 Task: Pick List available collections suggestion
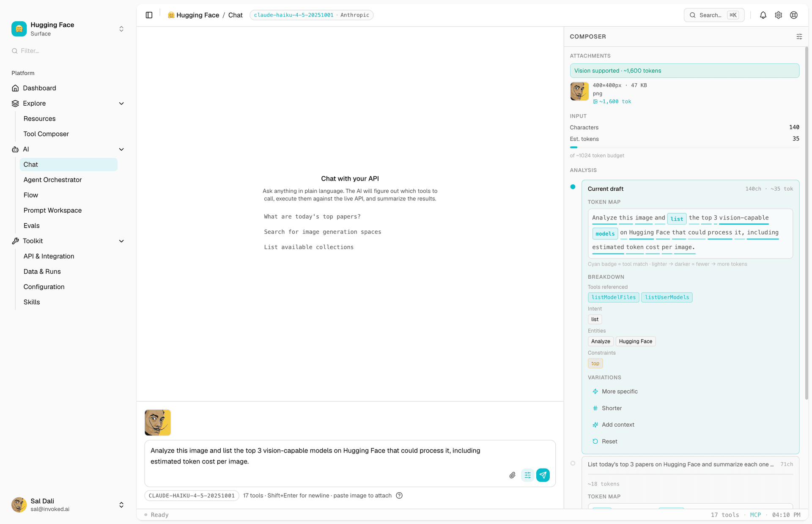309,247
